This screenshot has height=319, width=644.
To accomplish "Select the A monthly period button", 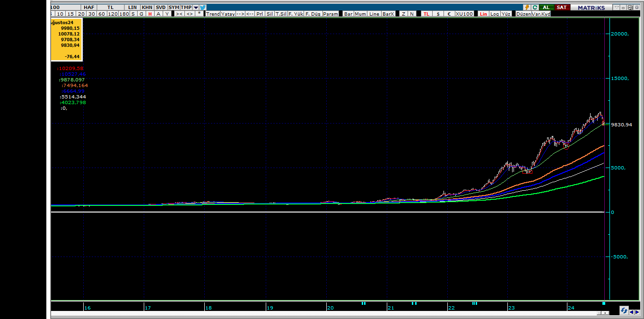I will [158, 14].
